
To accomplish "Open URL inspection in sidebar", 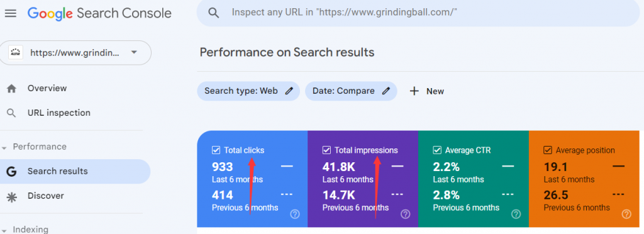I will (58, 113).
